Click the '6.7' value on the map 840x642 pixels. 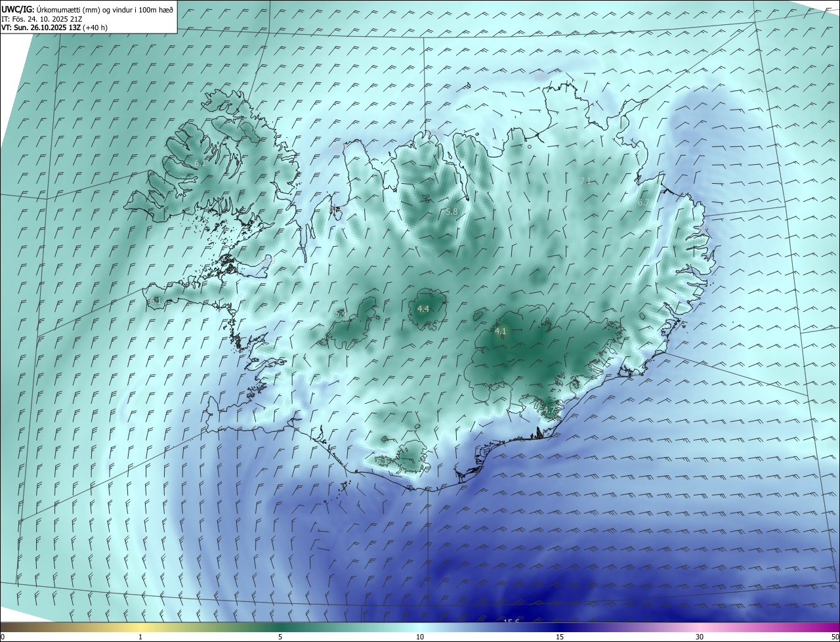pyautogui.click(x=643, y=203)
